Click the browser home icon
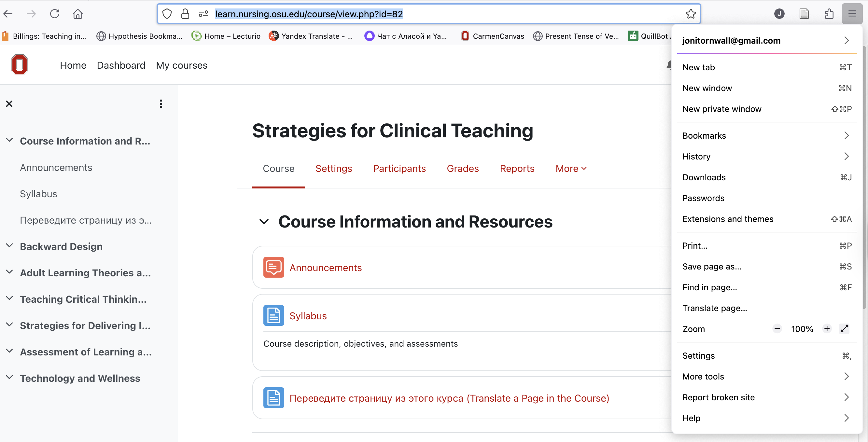Image resolution: width=868 pixels, height=442 pixels. [x=78, y=14]
